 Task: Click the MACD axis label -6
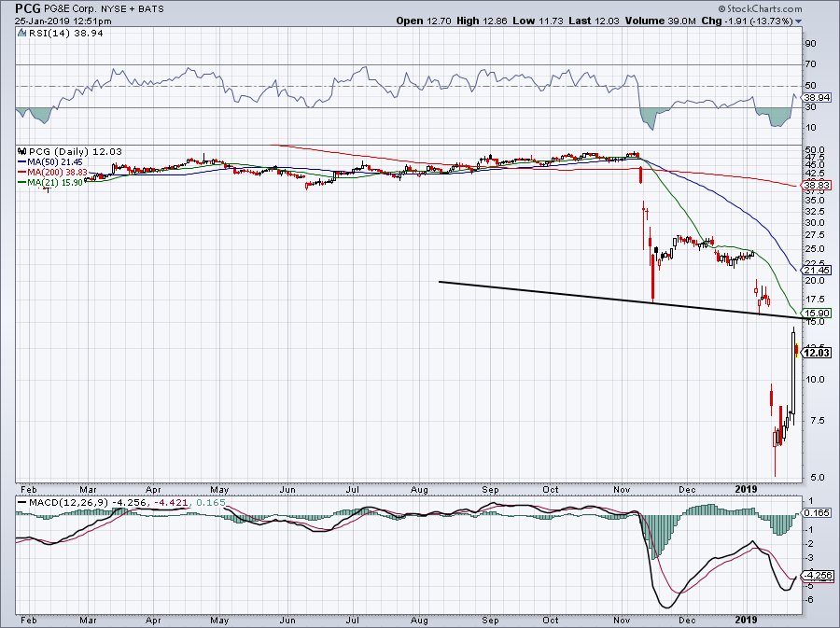811,600
